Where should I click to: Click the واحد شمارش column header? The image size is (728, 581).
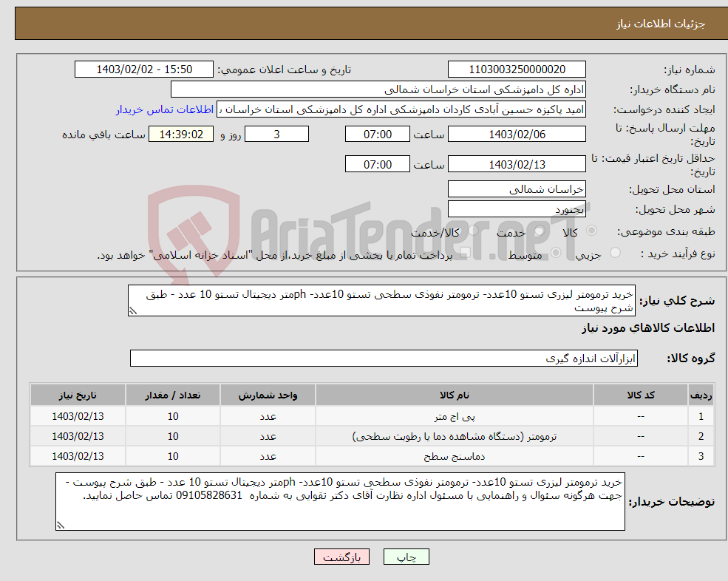pyautogui.click(x=268, y=395)
